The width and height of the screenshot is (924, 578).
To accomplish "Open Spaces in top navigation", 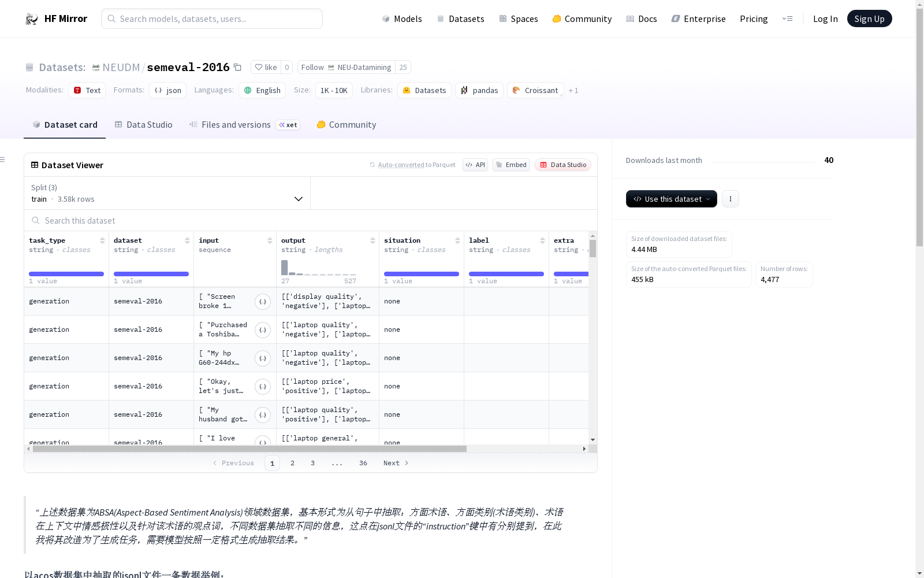I will click(x=519, y=18).
